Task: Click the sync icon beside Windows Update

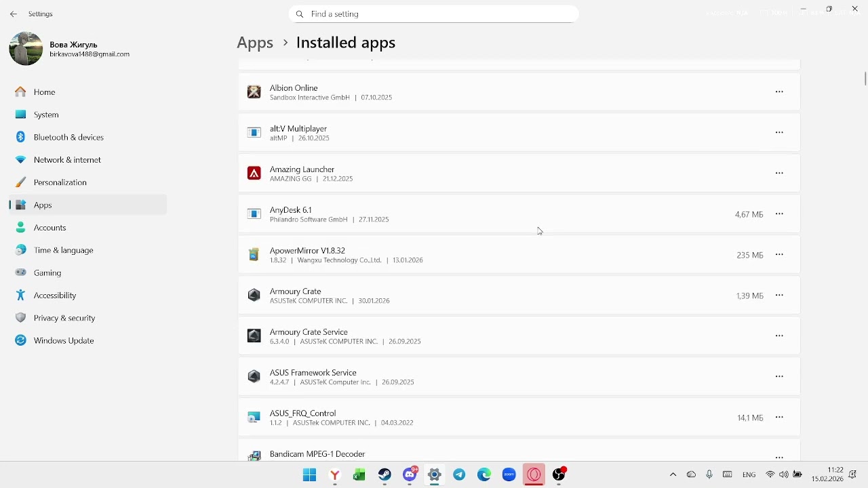Action: click(x=20, y=340)
